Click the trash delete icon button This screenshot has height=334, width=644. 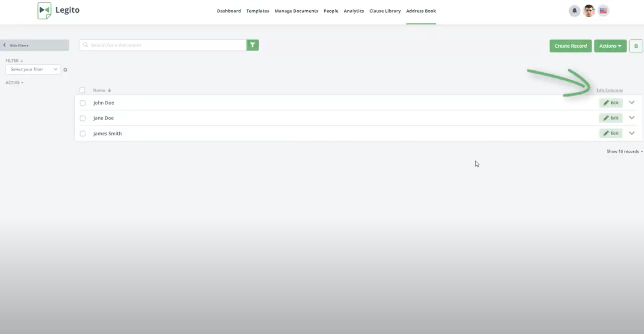(636, 46)
